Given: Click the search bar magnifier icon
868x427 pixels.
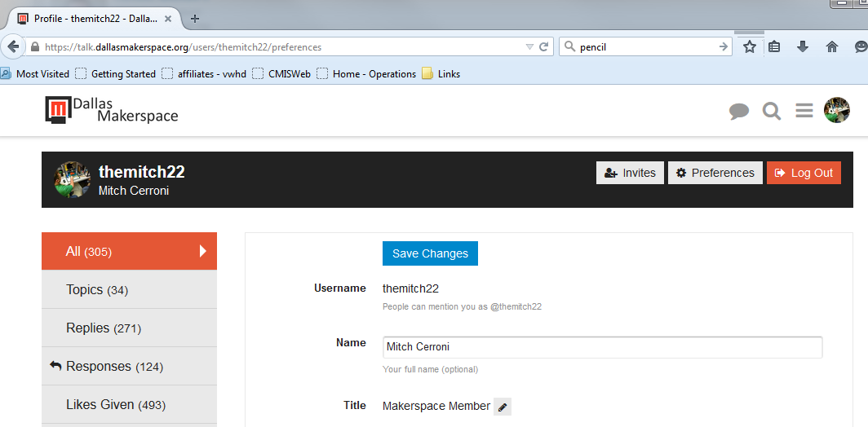Looking at the screenshot, I should 569,47.
